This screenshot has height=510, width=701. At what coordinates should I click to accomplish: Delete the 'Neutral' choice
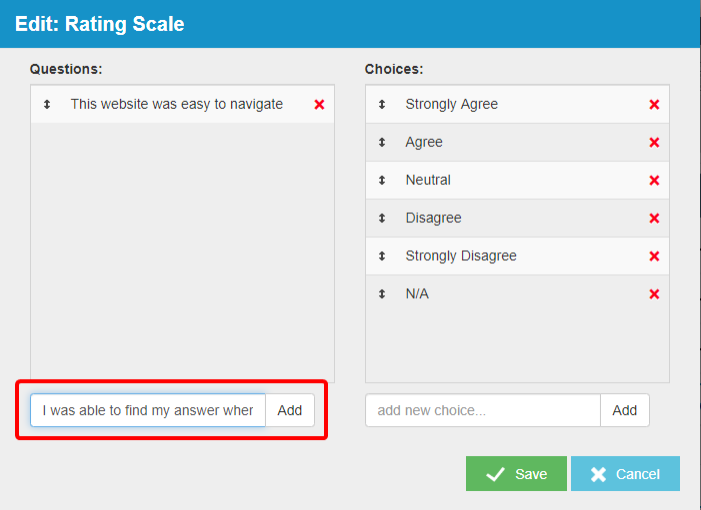pos(654,180)
